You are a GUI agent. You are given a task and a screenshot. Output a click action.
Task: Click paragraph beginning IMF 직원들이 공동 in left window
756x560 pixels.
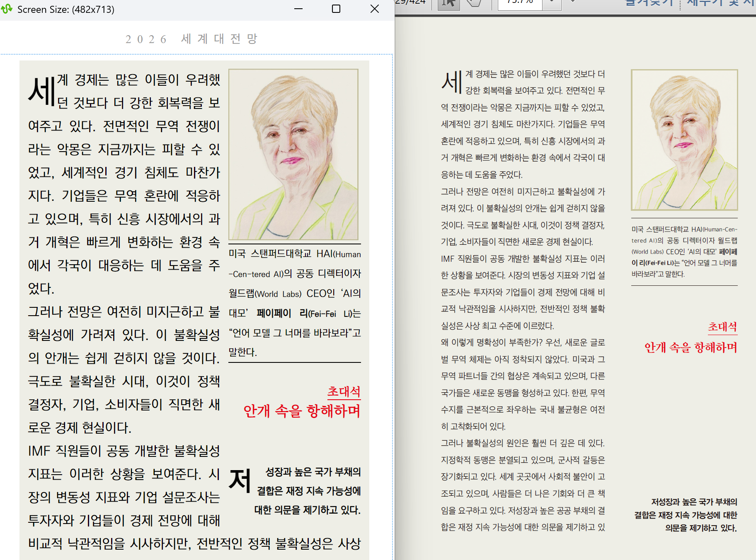(x=194, y=497)
